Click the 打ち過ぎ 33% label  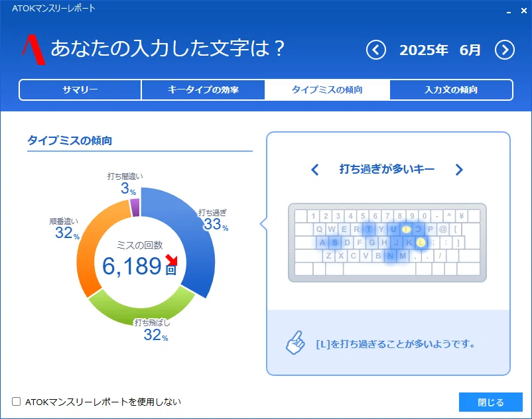(x=214, y=219)
